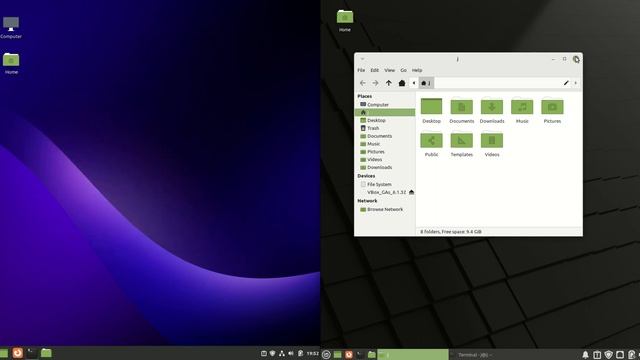Select Videos in the Places sidebar
The image size is (640, 360).
point(385,160)
